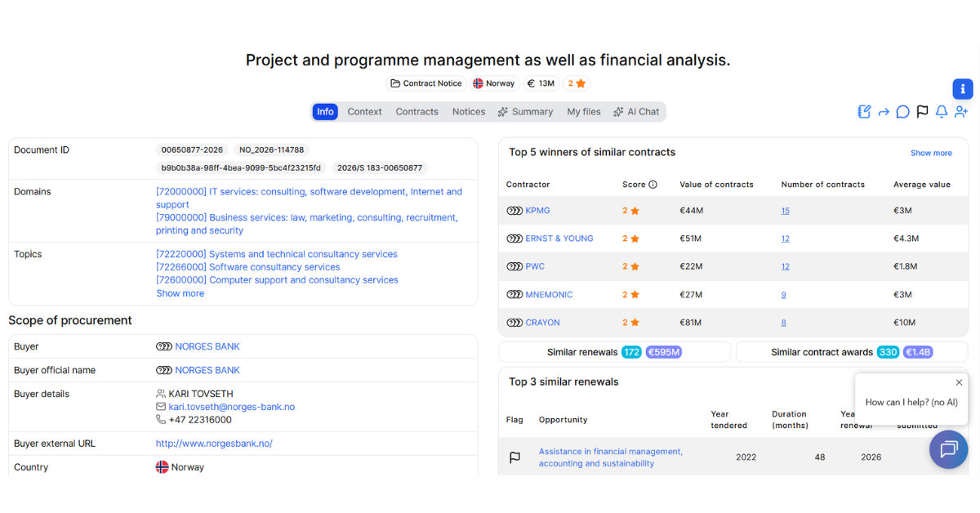Click the phone icon beside +47 22316000
This screenshot has height=513, width=980.
[161, 420]
